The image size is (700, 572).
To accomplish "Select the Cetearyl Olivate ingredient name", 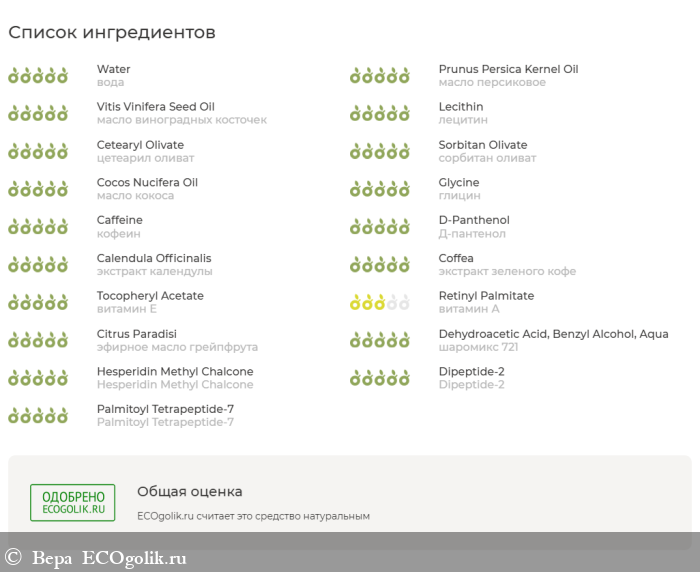I will click(140, 145).
